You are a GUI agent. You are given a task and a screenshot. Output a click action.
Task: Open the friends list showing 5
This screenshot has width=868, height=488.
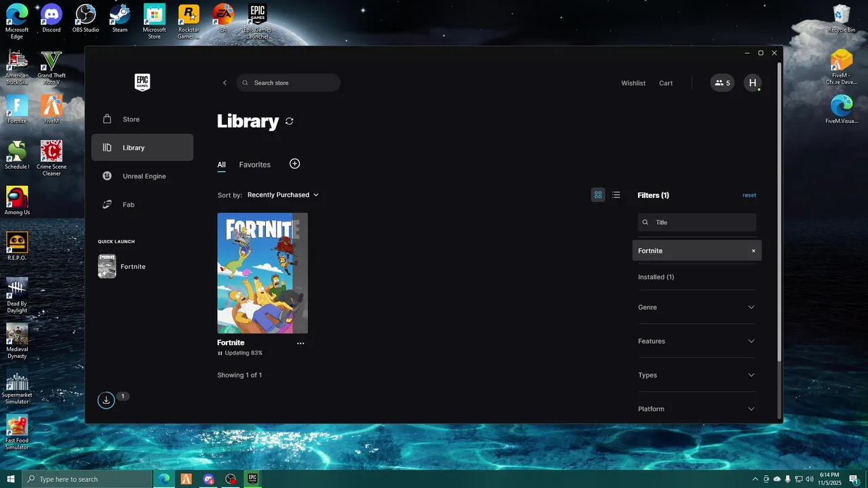[x=722, y=83]
